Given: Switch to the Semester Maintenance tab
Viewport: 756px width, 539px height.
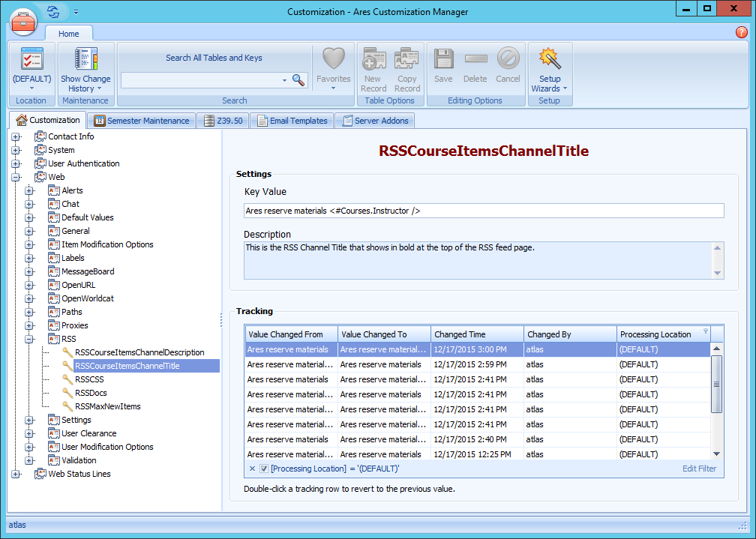Looking at the screenshot, I should [141, 121].
